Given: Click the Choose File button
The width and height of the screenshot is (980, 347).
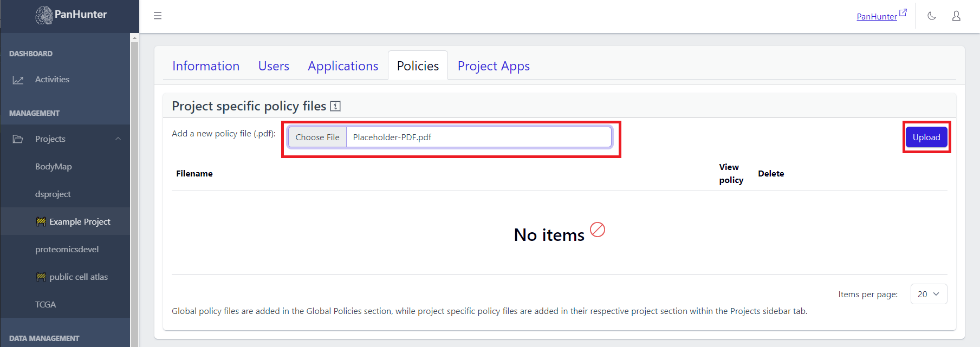Looking at the screenshot, I should [317, 138].
